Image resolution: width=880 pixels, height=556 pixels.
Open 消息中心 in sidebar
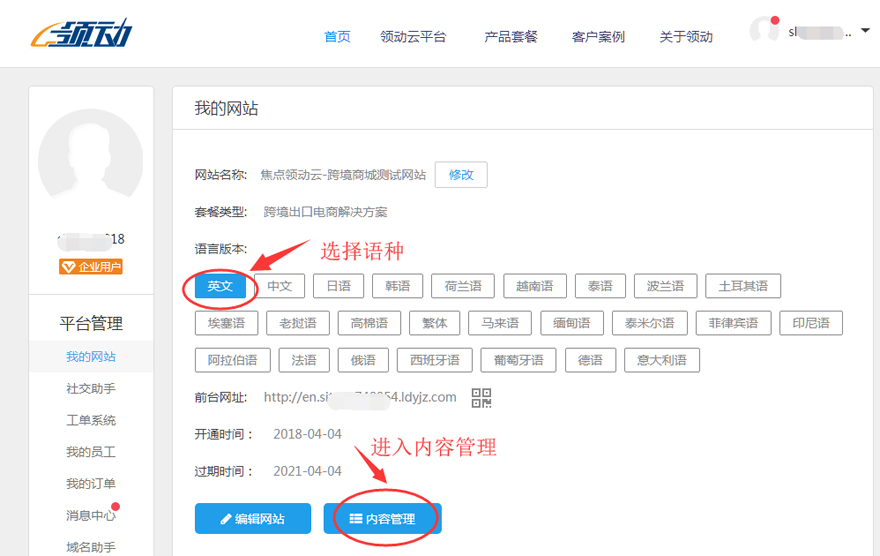91,516
